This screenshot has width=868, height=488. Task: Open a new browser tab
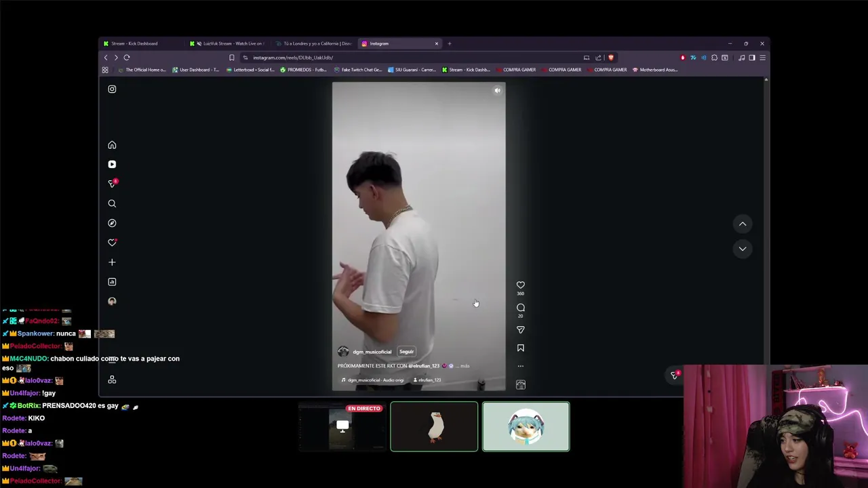point(449,43)
